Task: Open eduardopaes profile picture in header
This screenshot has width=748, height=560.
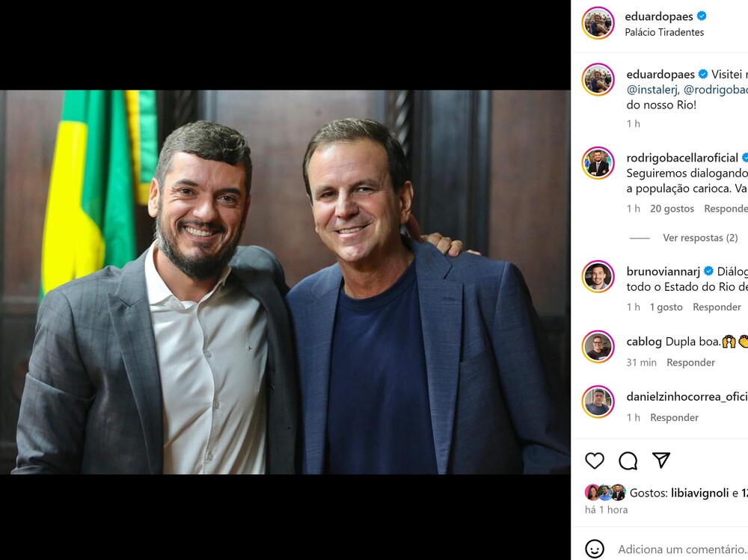Action: [x=598, y=23]
